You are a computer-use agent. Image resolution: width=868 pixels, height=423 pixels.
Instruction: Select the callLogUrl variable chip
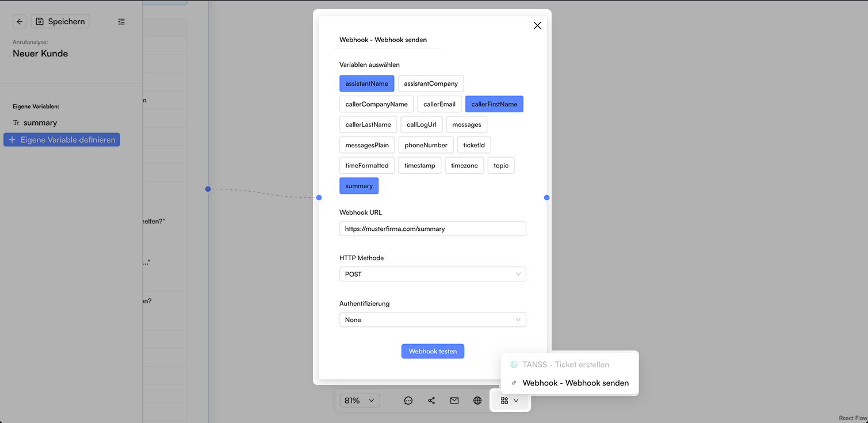[422, 124]
